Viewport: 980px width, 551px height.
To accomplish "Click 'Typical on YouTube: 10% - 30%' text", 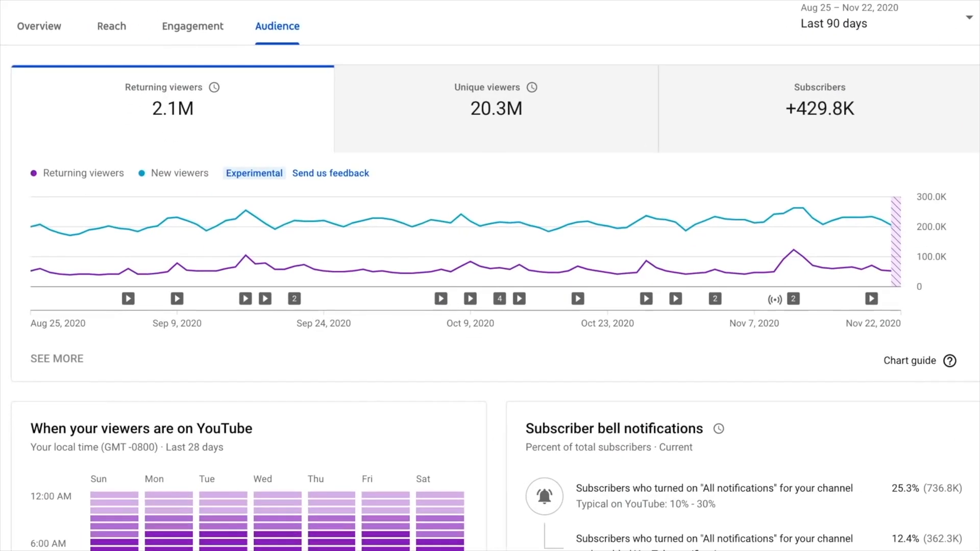I will tap(646, 504).
